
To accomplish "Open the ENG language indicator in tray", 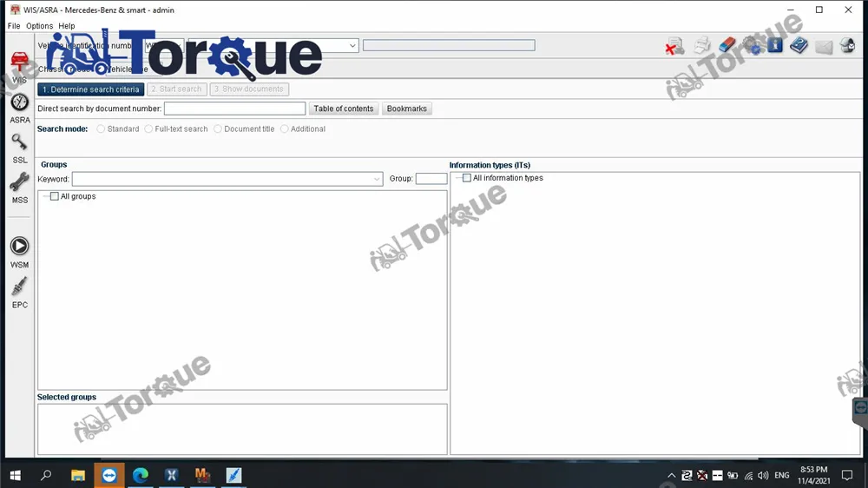I will 782,475.
